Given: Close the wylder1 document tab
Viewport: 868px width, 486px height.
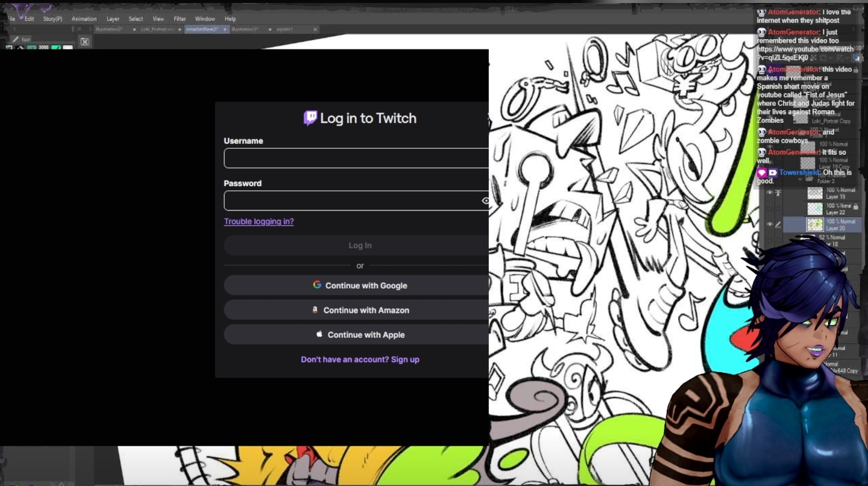Looking at the screenshot, I should click(x=315, y=29).
